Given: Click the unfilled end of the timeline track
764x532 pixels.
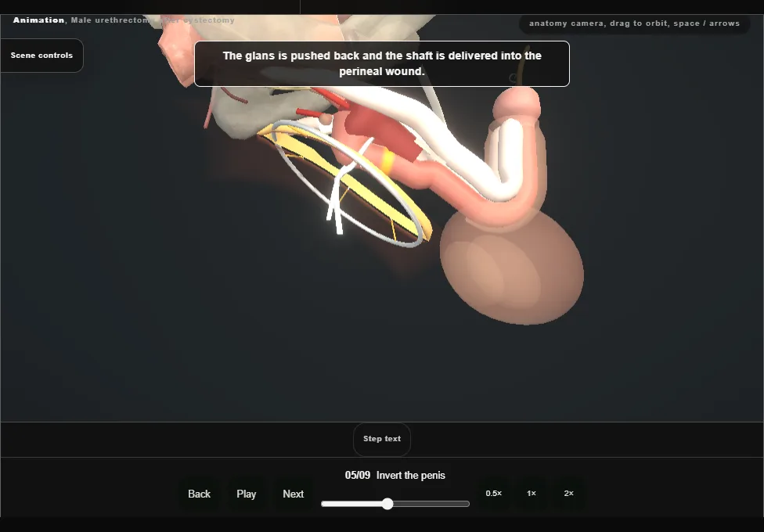Looking at the screenshot, I should click(x=466, y=504).
